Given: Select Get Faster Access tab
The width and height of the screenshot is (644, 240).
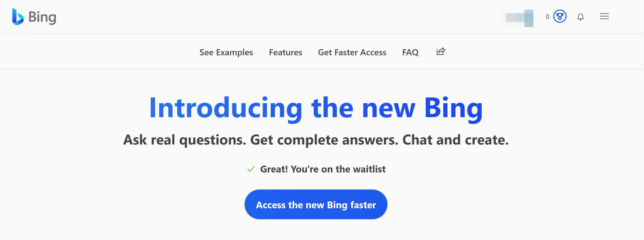Looking at the screenshot, I should click(352, 52).
